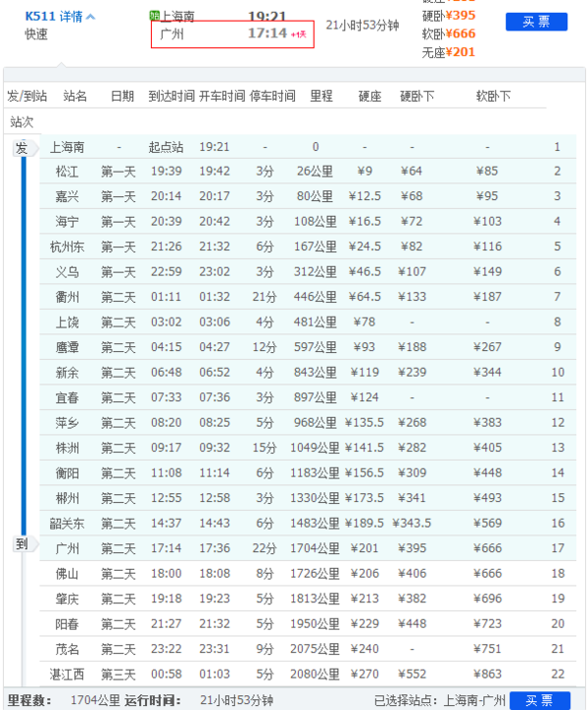Screen dimensions: 588x710
Task: Click the top 买票 buy ticket button
Action: pos(536,22)
